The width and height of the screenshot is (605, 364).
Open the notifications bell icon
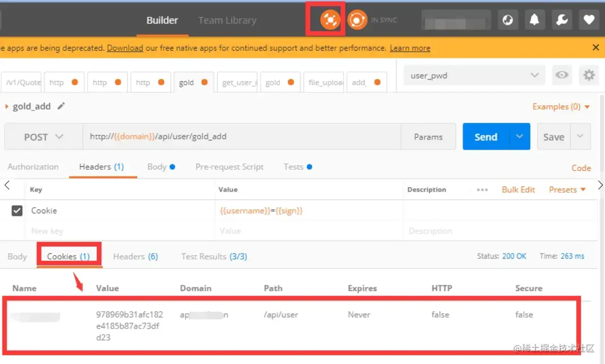coord(535,20)
